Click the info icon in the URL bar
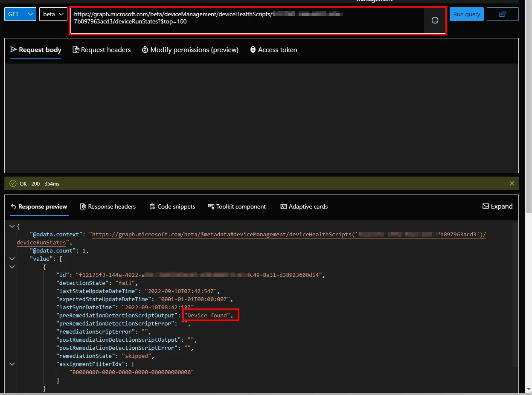The image size is (532, 395). tap(435, 20)
